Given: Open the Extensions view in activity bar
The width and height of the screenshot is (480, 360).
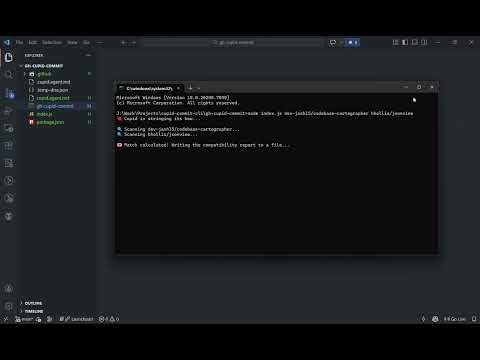Looking at the screenshot, I should click(x=9, y=146).
